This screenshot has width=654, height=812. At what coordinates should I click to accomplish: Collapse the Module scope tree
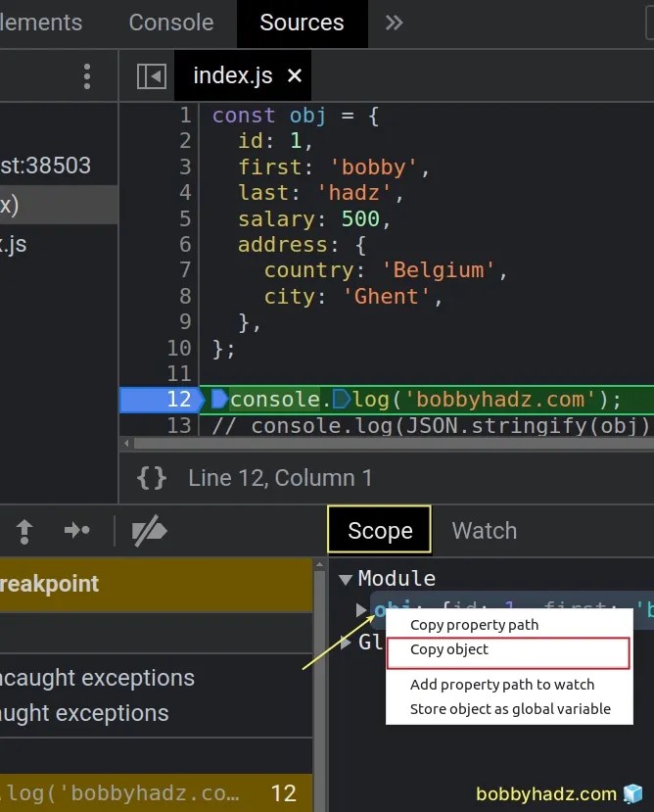click(x=346, y=578)
